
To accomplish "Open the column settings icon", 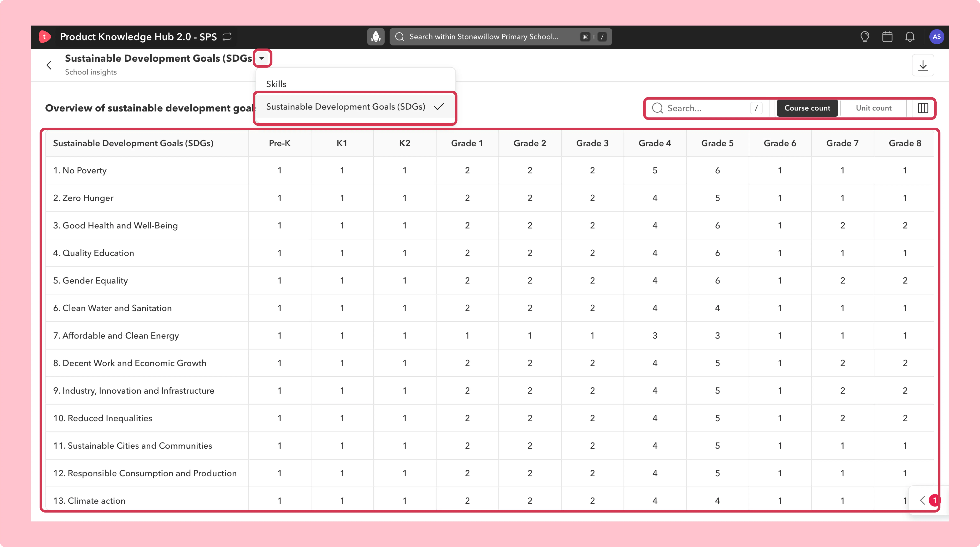I will (923, 108).
